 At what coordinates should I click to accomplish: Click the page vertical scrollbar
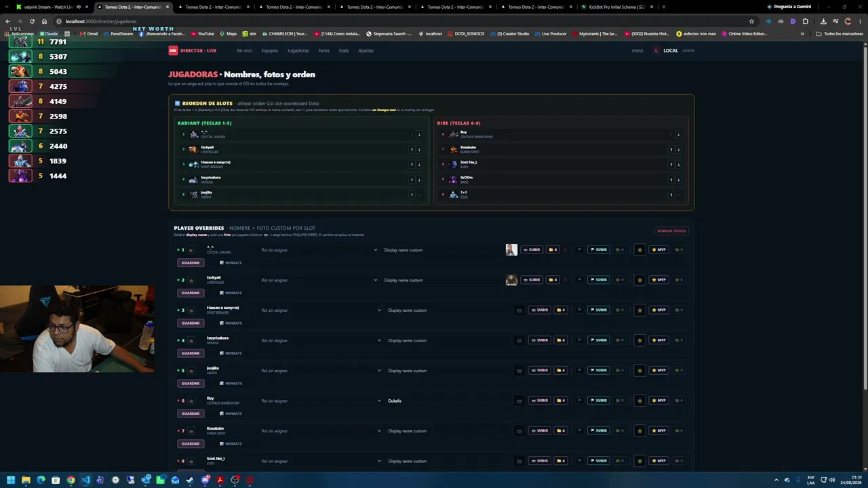pos(865,217)
